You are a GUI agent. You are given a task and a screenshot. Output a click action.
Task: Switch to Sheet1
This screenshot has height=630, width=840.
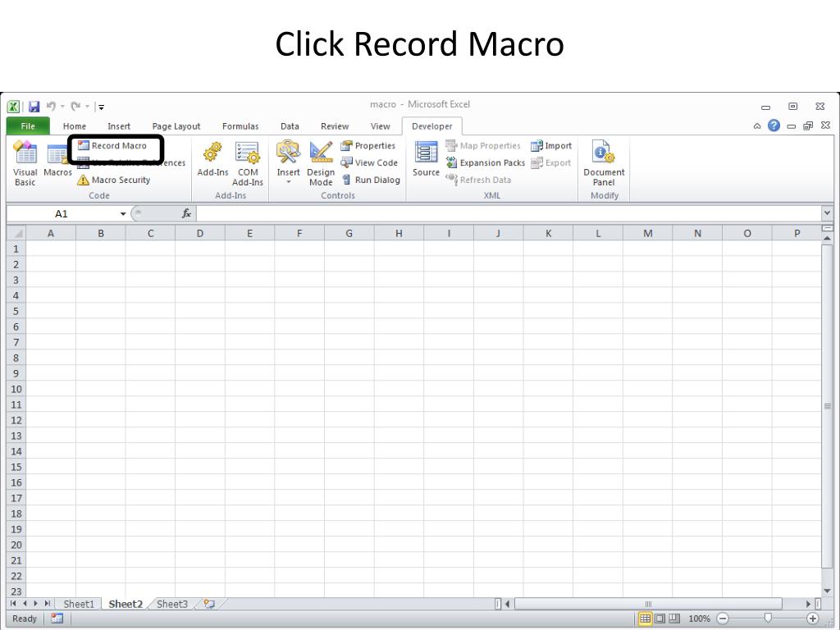[79, 605]
